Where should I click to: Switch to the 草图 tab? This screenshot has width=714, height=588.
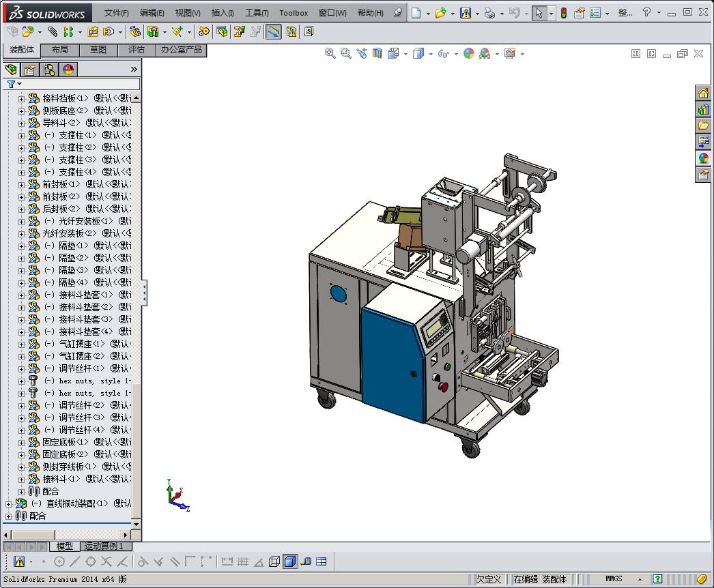tap(98, 50)
